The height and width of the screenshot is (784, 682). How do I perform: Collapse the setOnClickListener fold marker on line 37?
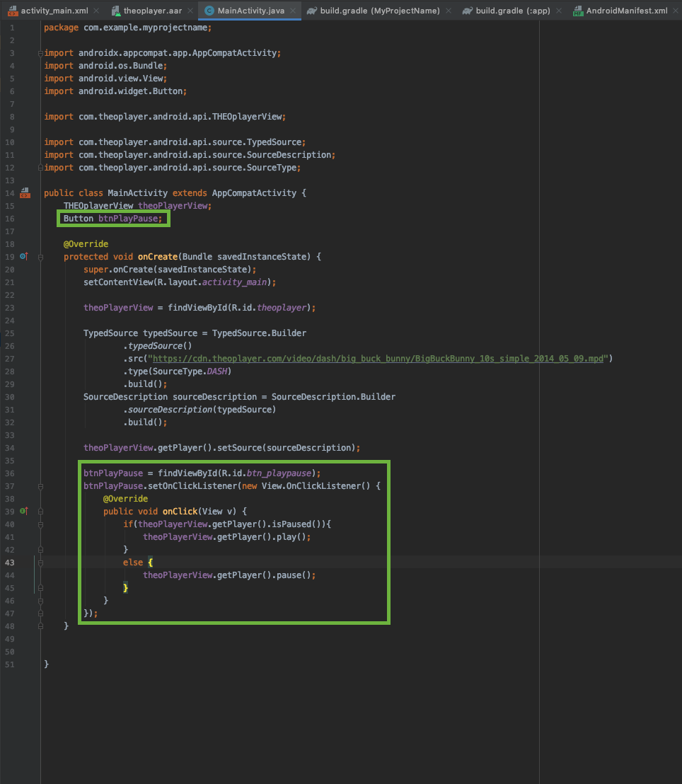pyautogui.click(x=40, y=486)
